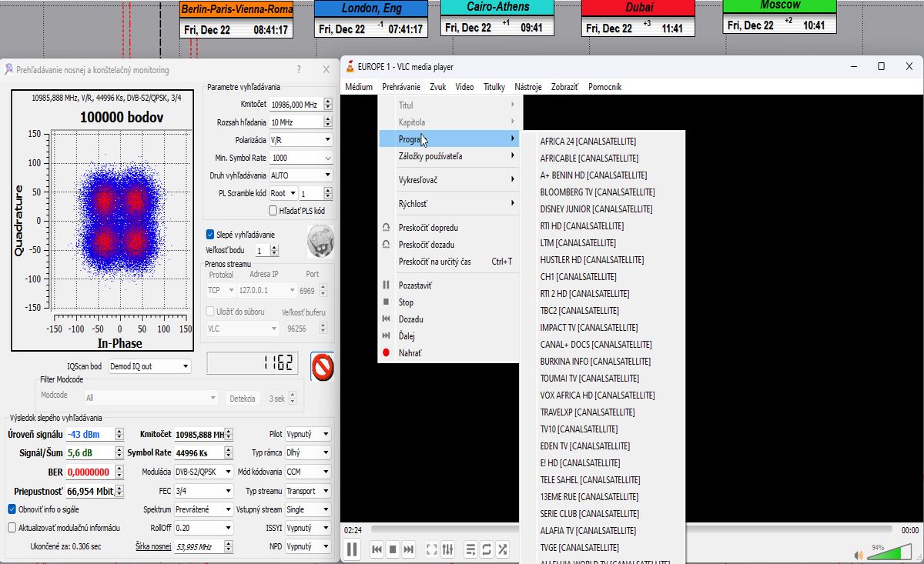Image resolution: width=924 pixels, height=564 pixels.
Task: Toggle VLC fullscreen mode icon
Action: pos(432,549)
